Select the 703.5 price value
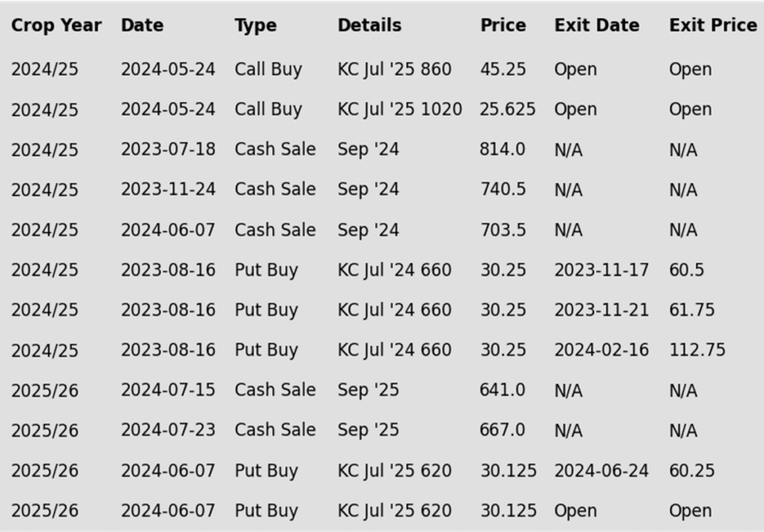The width and height of the screenshot is (764, 532). coord(503,230)
